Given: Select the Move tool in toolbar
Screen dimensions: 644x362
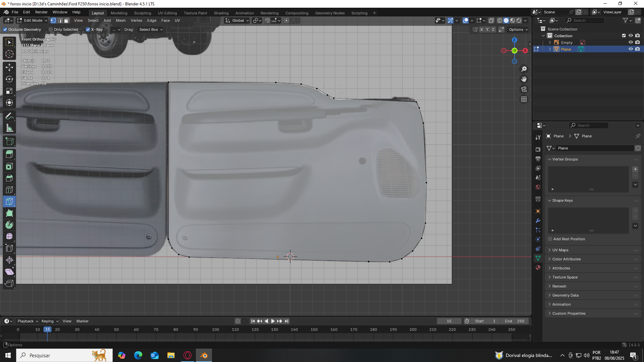Looking at the screenshot, I should (x=9, y=67).
